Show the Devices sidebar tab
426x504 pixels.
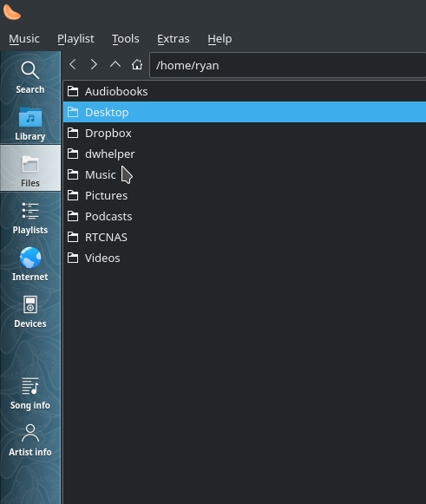tap(30, 311)
